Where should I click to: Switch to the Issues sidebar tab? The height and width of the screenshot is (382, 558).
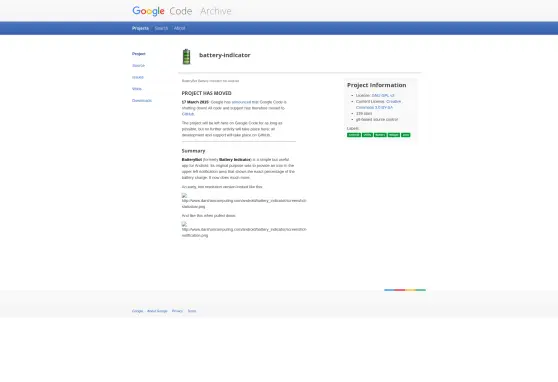pos(138,77)
